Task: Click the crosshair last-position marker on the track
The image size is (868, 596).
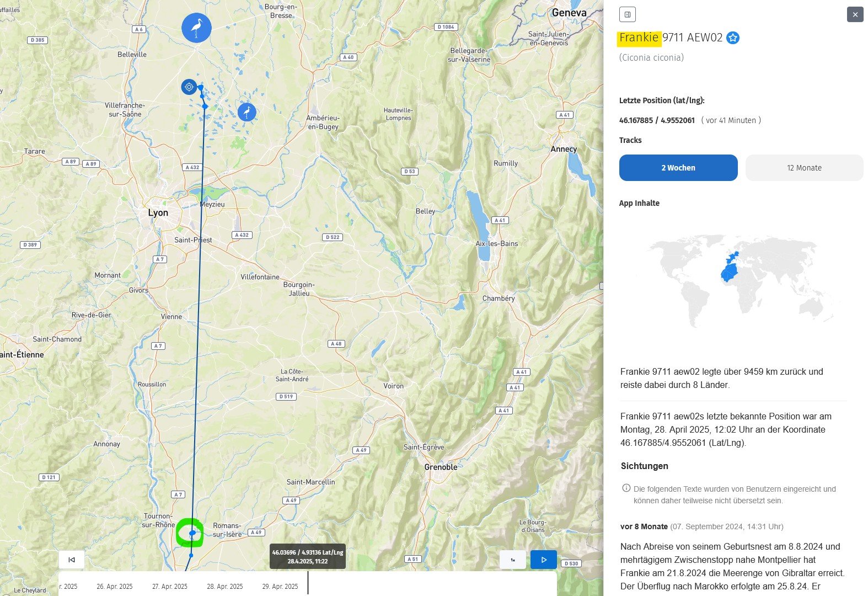Action: [x=189, y=87]
